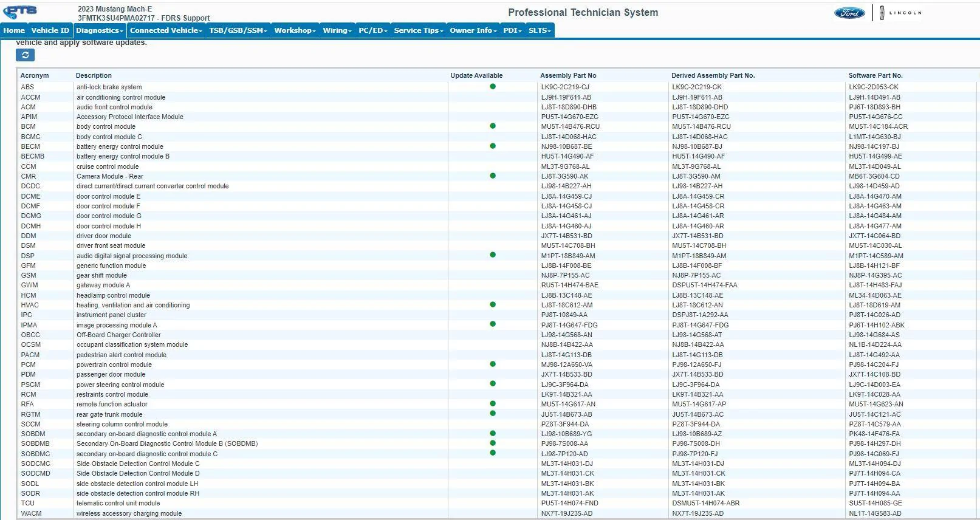
Task: Expand the Service Tips menu
Action: pyautogui.click(x=419, y=30)
